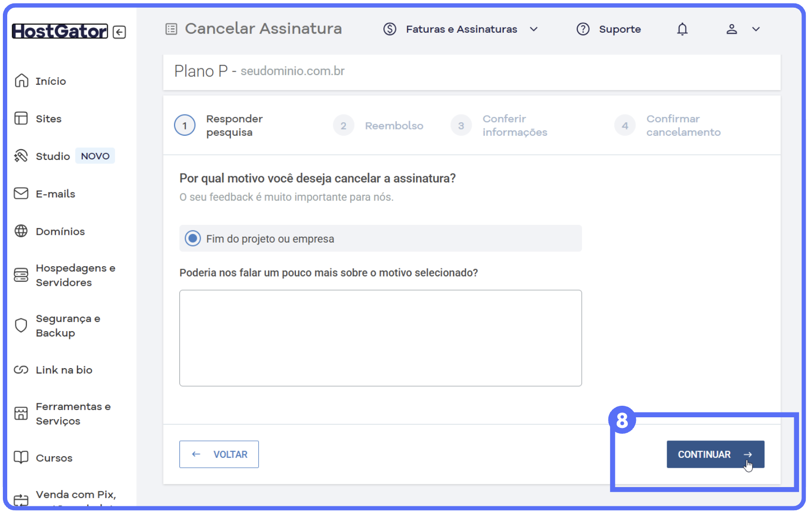Screen dimensions: 812x515
Task: Click the Início home icon
Action: 21,81
